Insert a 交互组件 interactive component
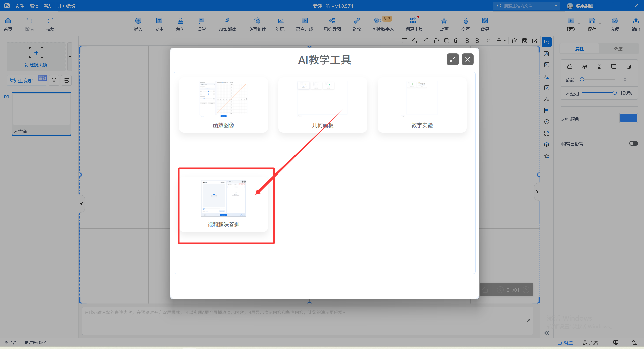This screenshot has width=644, height=349. pyautogui.click(x=257, y=24)
